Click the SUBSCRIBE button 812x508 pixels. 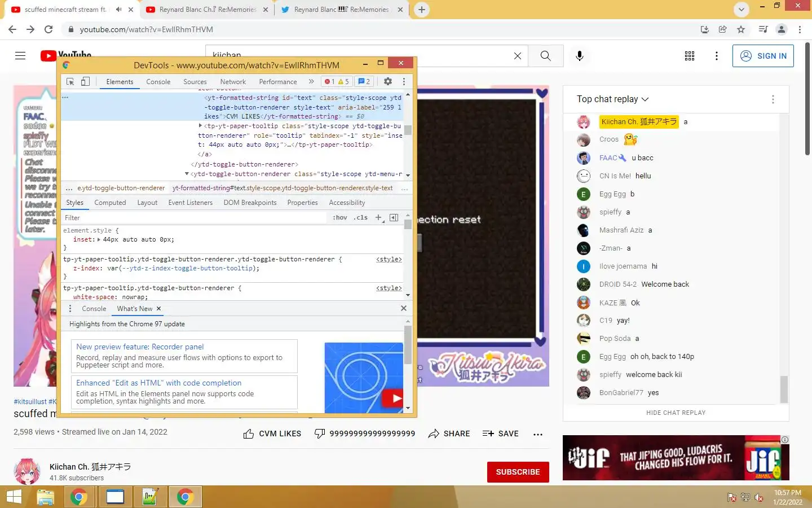tap(518, 472)
